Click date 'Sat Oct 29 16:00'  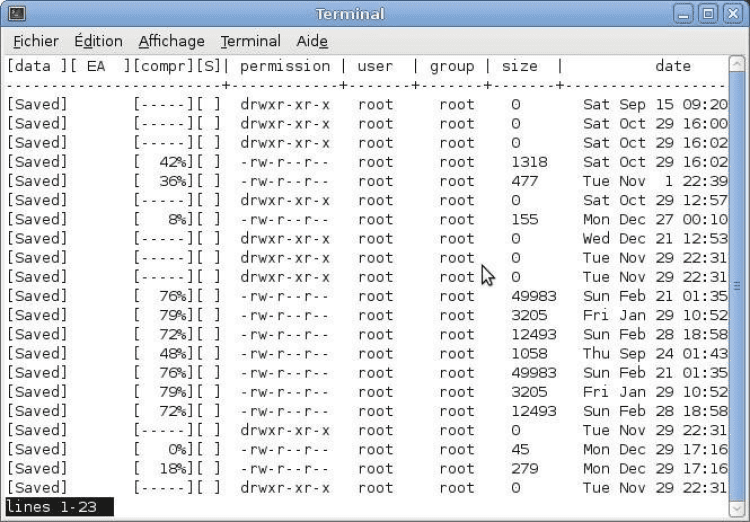[x=655, y=124]
